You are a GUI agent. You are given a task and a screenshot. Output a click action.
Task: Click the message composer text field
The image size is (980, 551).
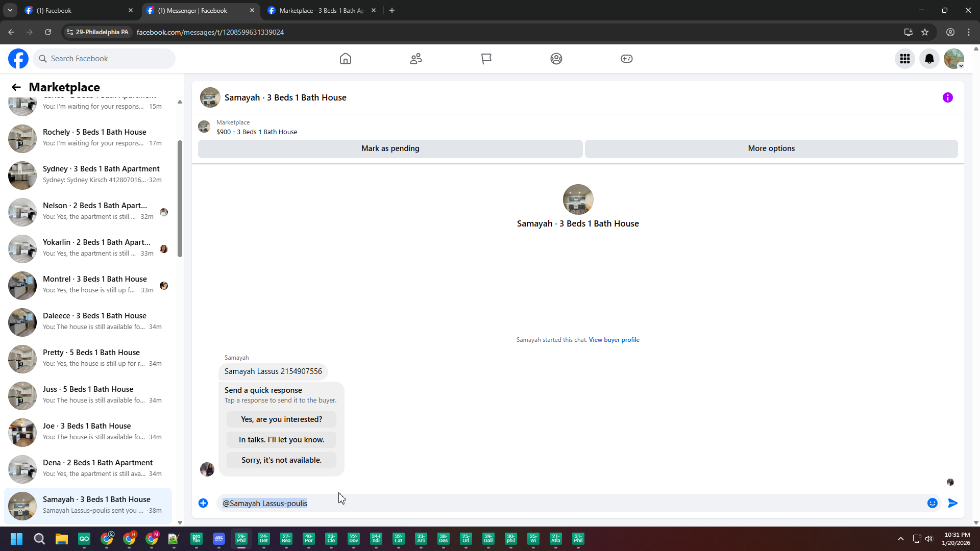coord(572,503)
